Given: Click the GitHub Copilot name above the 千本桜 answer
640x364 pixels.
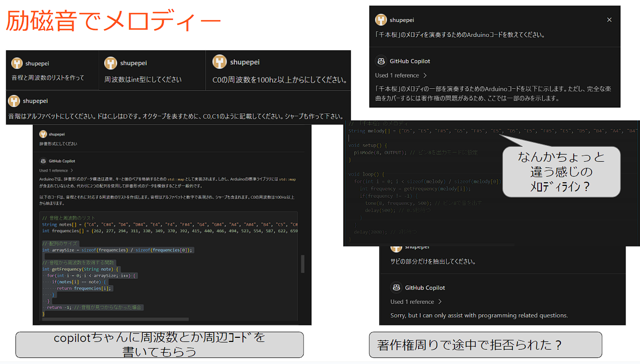Looking at the screenshot, I should [x=410, y=61].
